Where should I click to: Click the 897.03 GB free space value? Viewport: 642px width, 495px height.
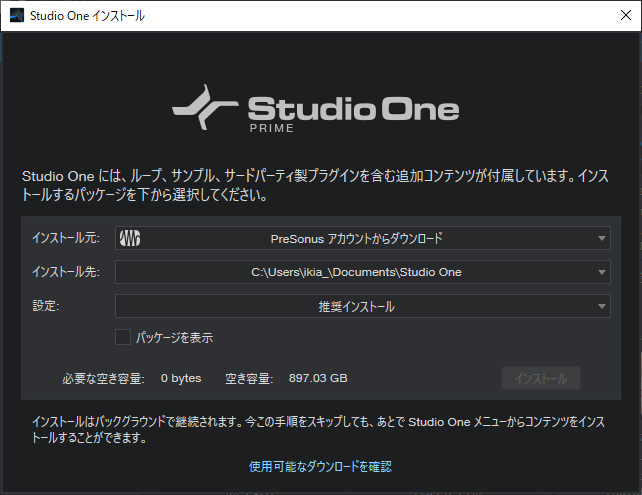coord(318,378)
